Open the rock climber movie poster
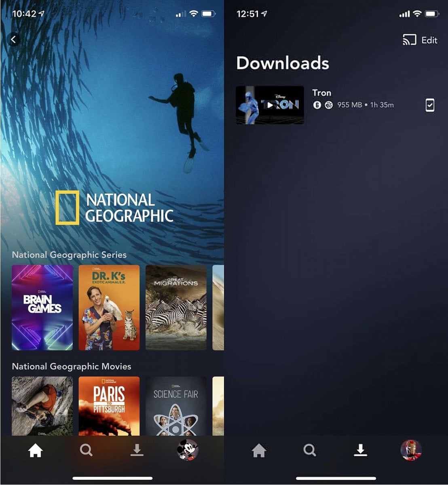Screen dimensions: 448x485 point(42,406)
